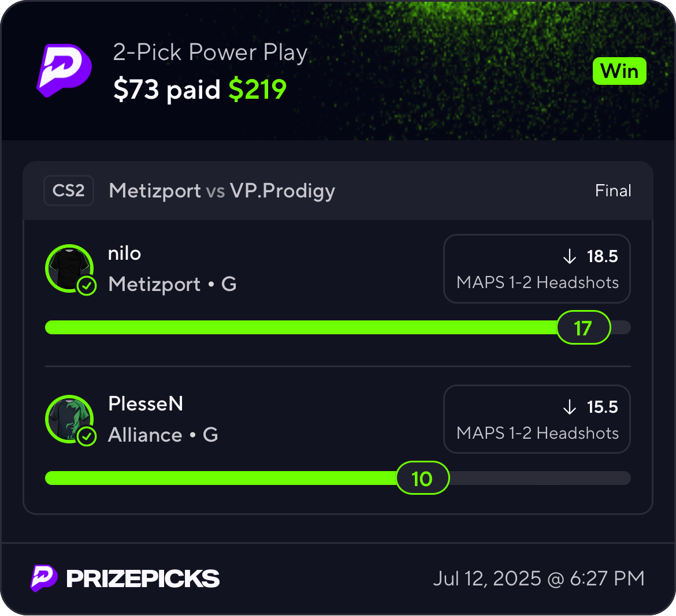This screenshot has height=616, width=676.
Task: Click the 10 marker on PlesseN's progress bar
Action: click(x=422, y=479)
